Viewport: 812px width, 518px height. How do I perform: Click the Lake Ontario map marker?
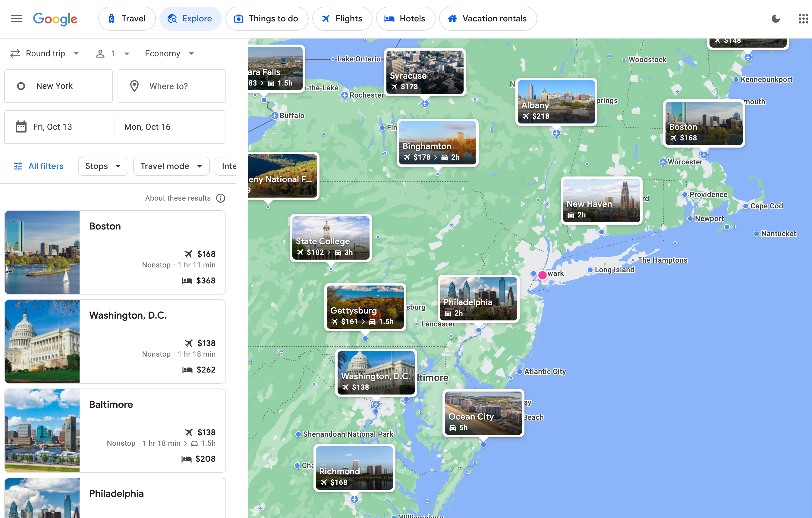pos(332,59)
